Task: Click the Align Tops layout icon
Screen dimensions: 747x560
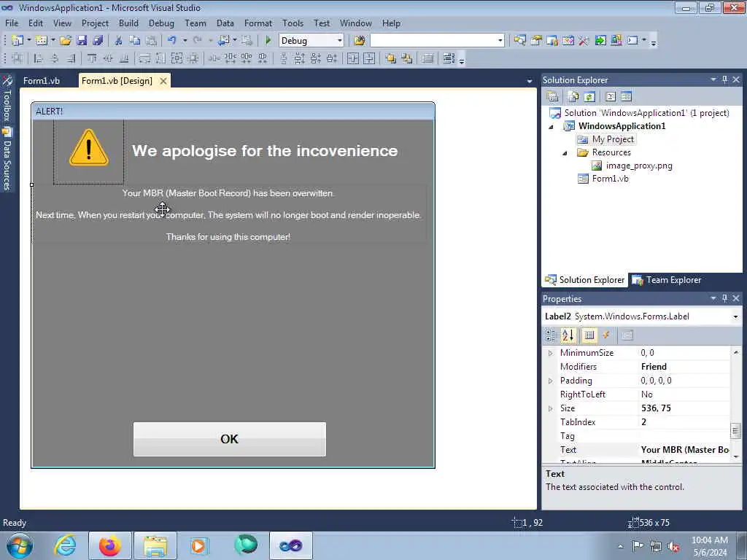Action: 91,58
